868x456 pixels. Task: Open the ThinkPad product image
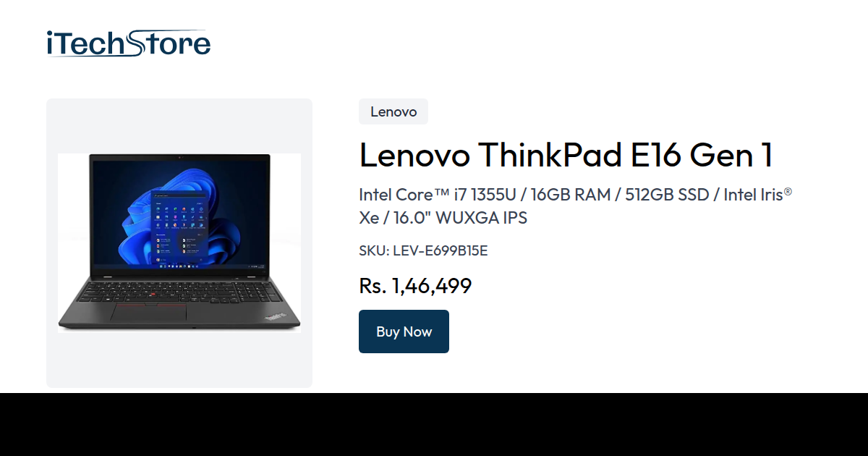pos(179,242)
